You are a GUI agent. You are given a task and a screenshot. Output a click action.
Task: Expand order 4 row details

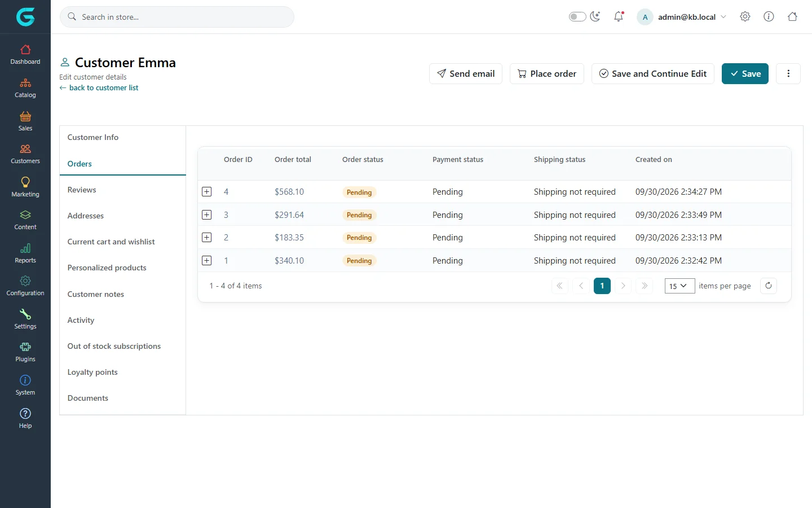207,192
